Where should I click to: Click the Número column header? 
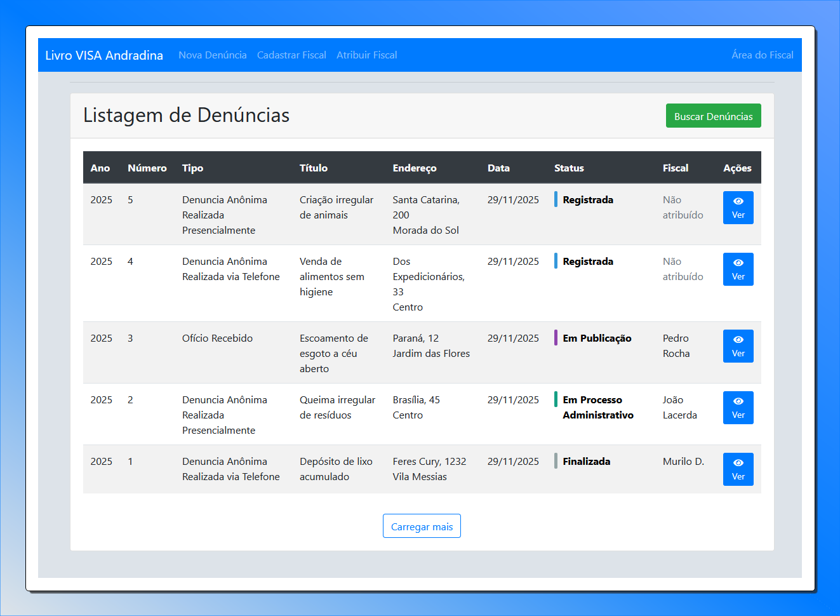(x=147, y=168)
